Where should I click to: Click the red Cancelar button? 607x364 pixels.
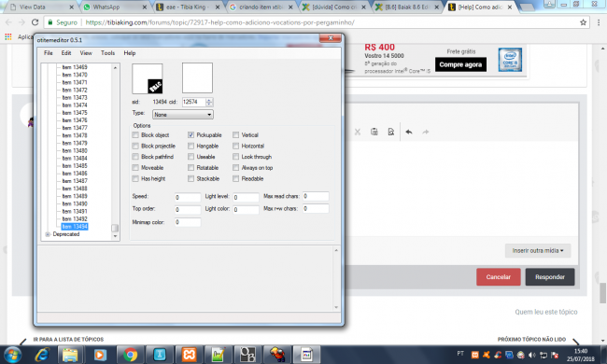pyautogui.click(x=499, y=277)
